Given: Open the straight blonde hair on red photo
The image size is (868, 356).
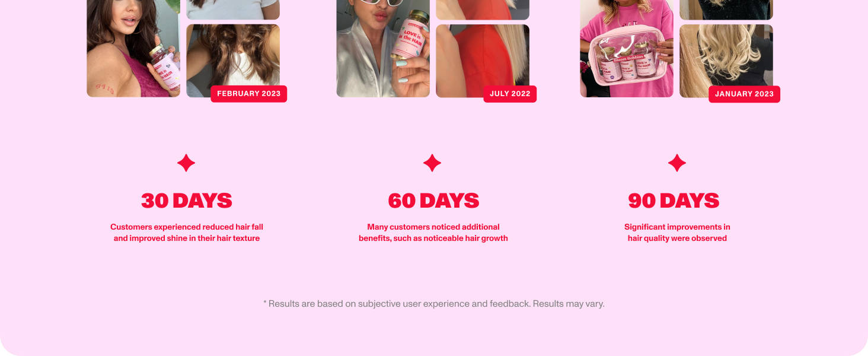Looking at the screenshot, I should click(483, 61).
